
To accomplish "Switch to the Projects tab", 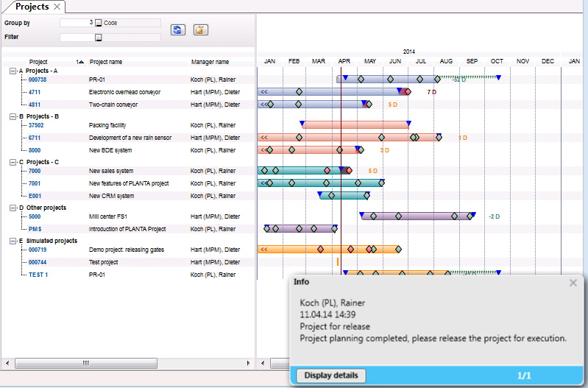I will (x=32, y=7).
